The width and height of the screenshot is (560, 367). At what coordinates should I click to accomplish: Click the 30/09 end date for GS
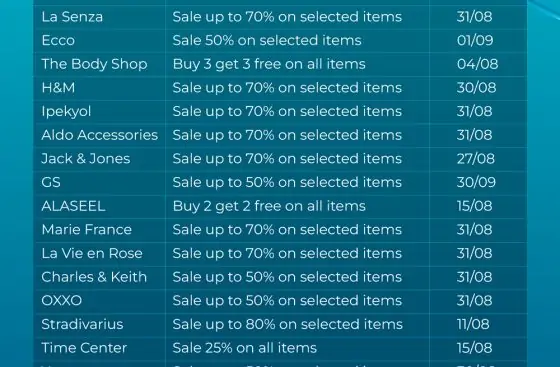pos(476,182)
